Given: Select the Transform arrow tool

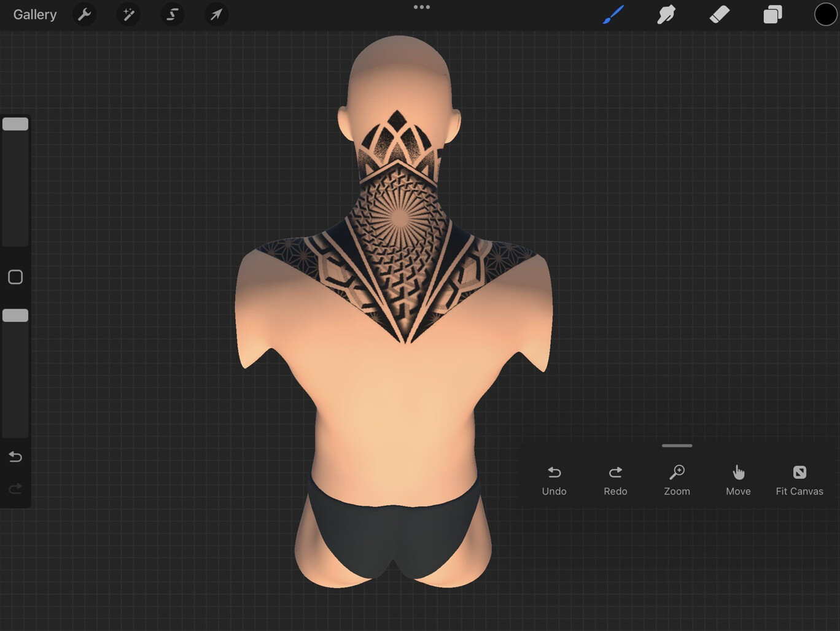Looking at the screenshot, I should 216,14.
